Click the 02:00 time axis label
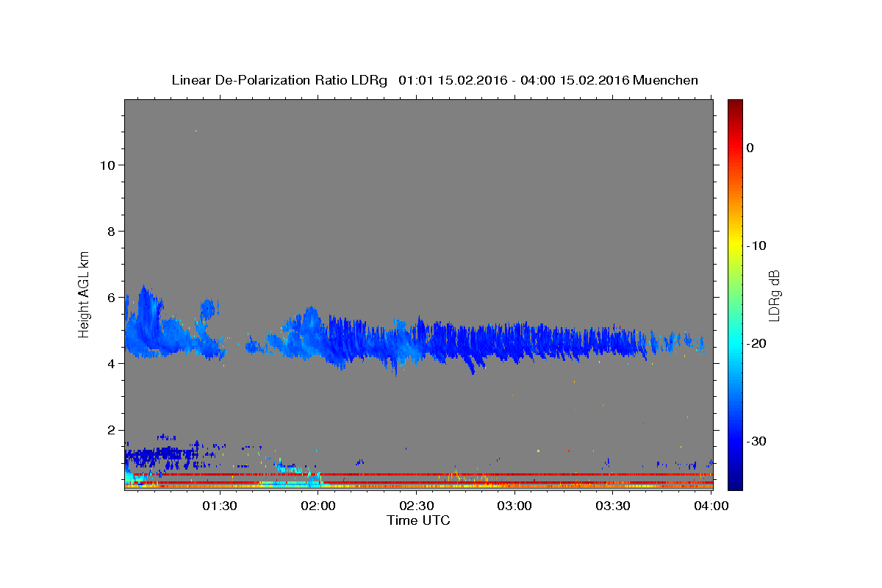Viewport: 882px width, 588px height. pyautogui.click(x=318, y=506)
